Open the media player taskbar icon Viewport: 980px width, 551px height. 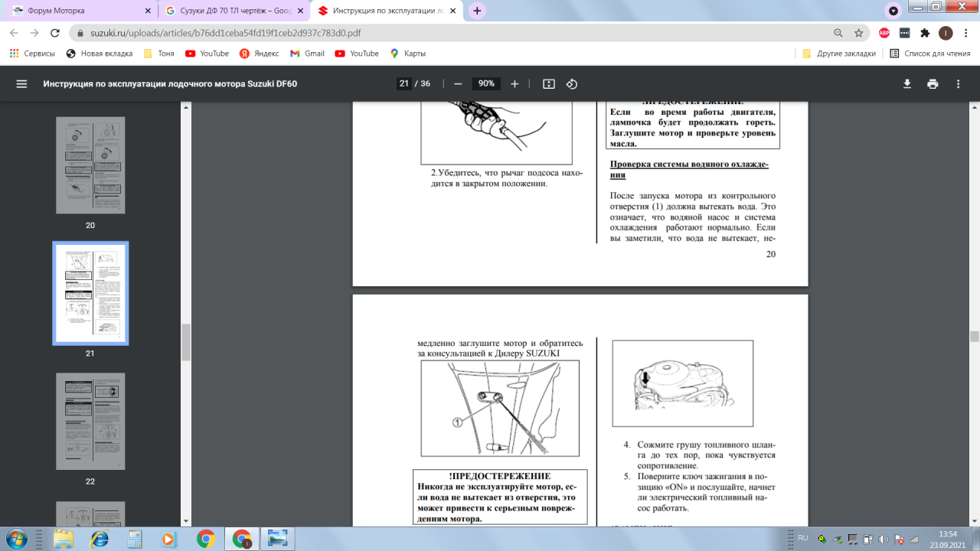click(x=170, y=538)
